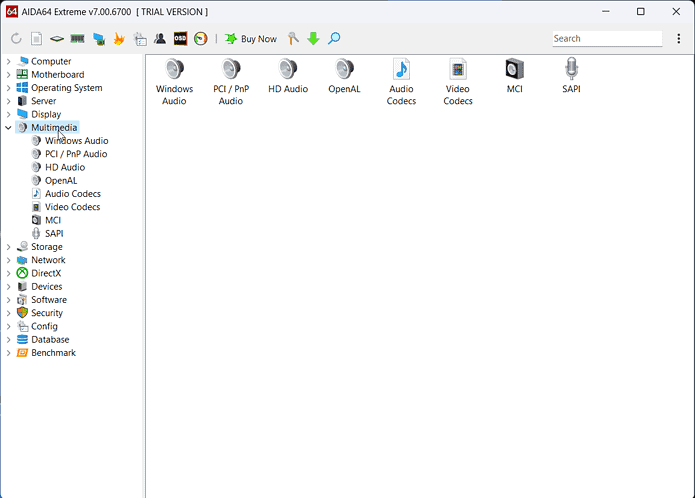
Task: Open the SAPI microphone icon in main pane
Action: coord(571,70)
